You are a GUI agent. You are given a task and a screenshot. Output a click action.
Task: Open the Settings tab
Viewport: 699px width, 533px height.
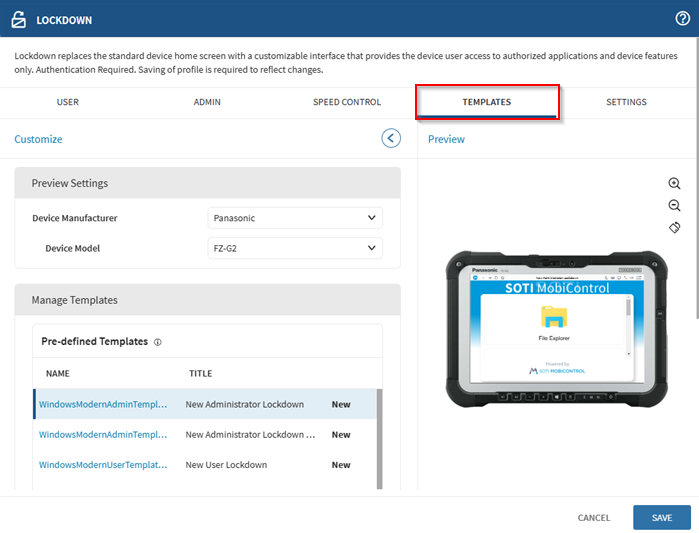point(626,102)
